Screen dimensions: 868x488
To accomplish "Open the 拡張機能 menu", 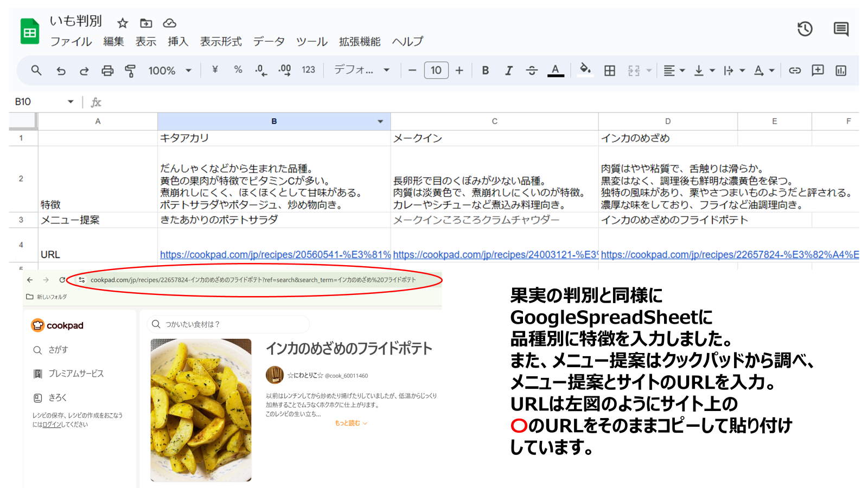I will click(x=360, y=42).
